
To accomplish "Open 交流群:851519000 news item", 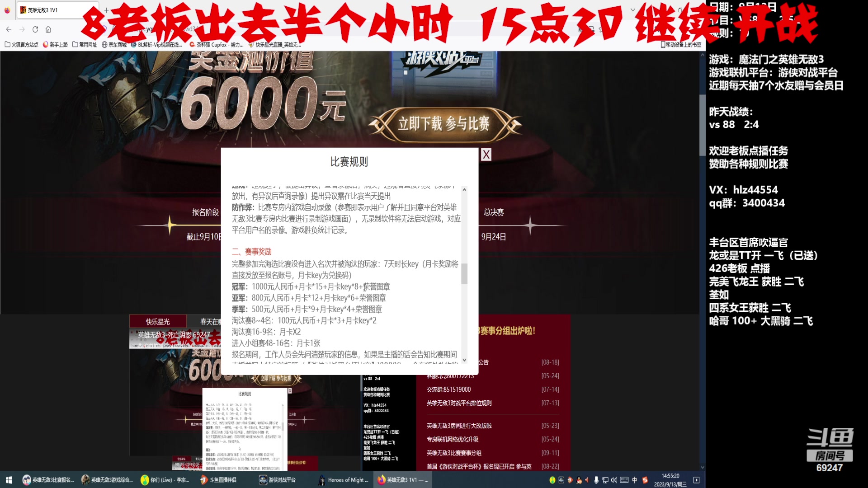I will point(448,389).
